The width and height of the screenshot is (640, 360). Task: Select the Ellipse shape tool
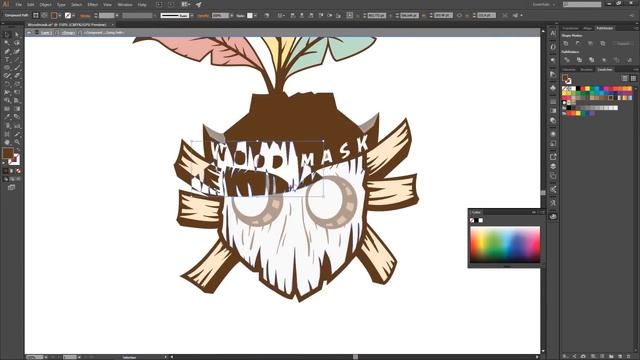[7, 68]
